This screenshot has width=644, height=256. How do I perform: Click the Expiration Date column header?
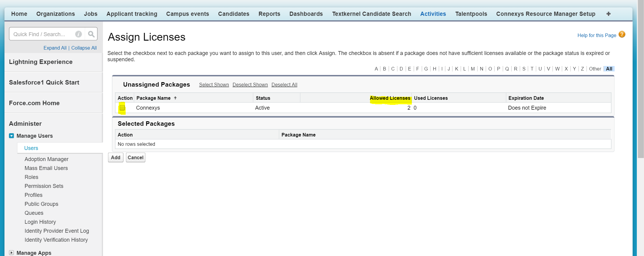click(526, 98)
